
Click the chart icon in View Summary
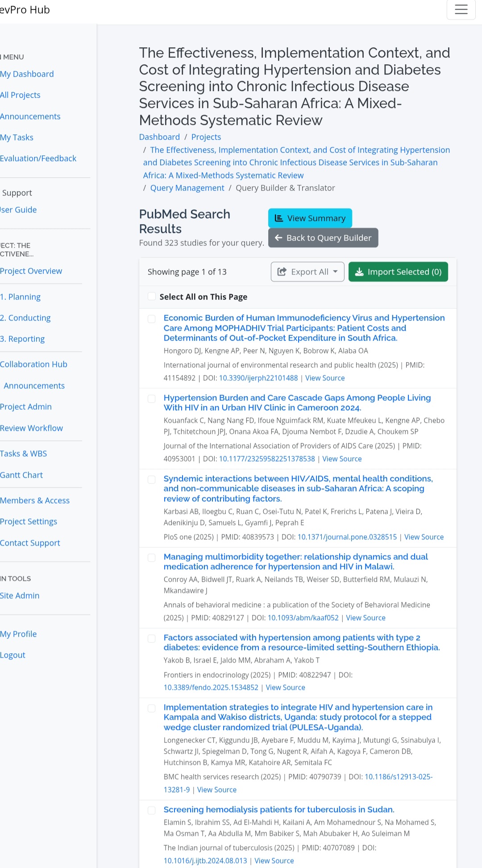(x=279, y=218)
